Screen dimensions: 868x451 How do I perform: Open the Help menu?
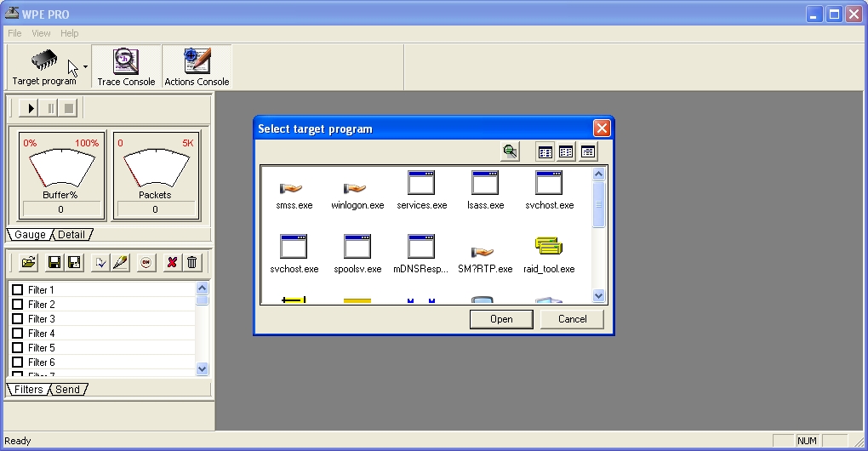click(69, 33)
